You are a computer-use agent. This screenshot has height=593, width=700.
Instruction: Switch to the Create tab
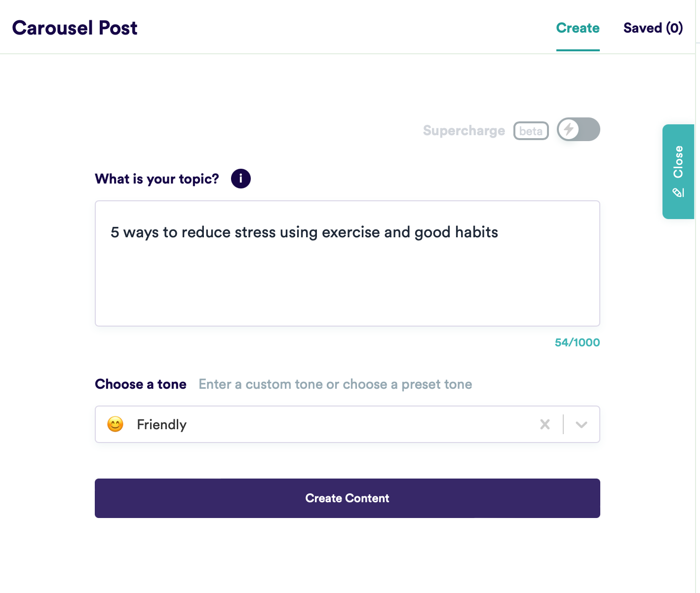coord(578,28)
